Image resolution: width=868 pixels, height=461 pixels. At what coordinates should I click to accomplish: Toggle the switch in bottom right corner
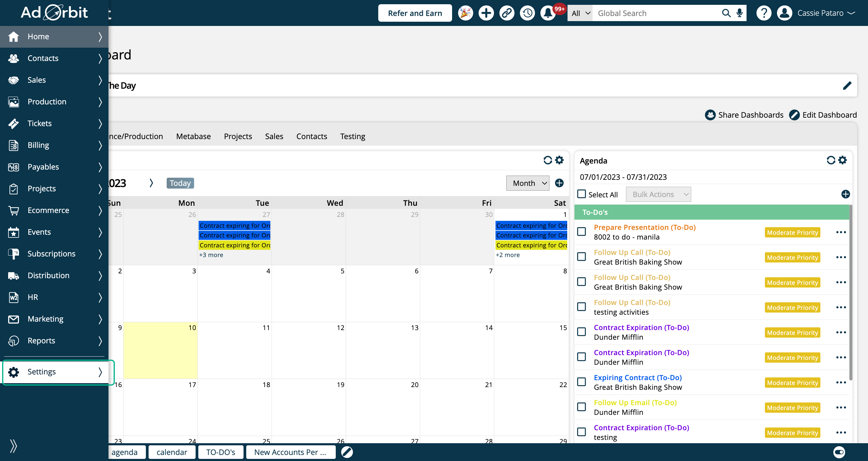839,452
